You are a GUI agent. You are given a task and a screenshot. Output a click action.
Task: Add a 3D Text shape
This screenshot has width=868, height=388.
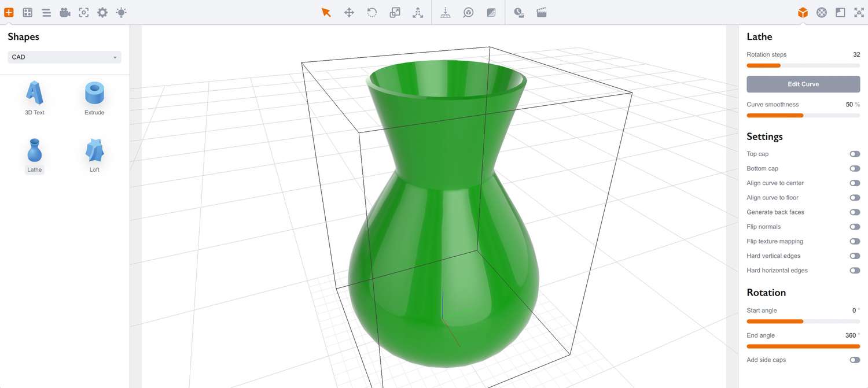[35, 98]
